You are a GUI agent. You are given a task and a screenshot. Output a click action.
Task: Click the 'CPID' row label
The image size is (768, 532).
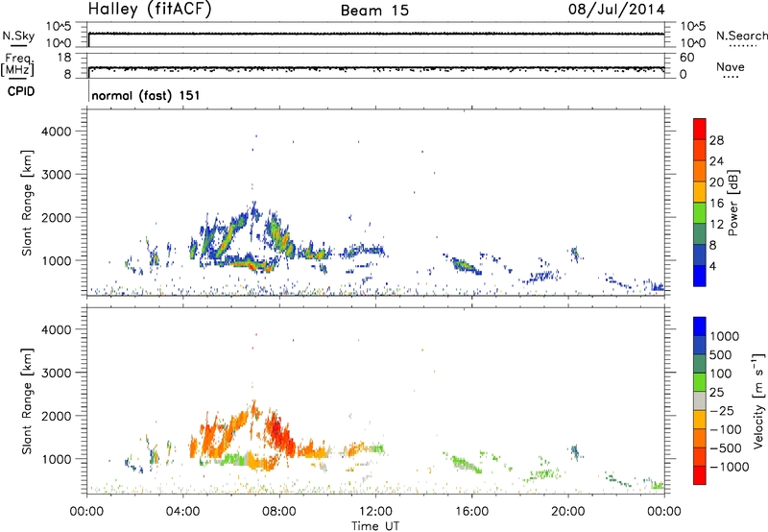(x=21, y=91)
